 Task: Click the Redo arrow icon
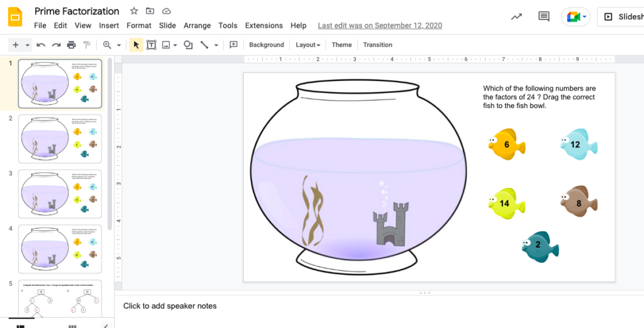[56, 45]
